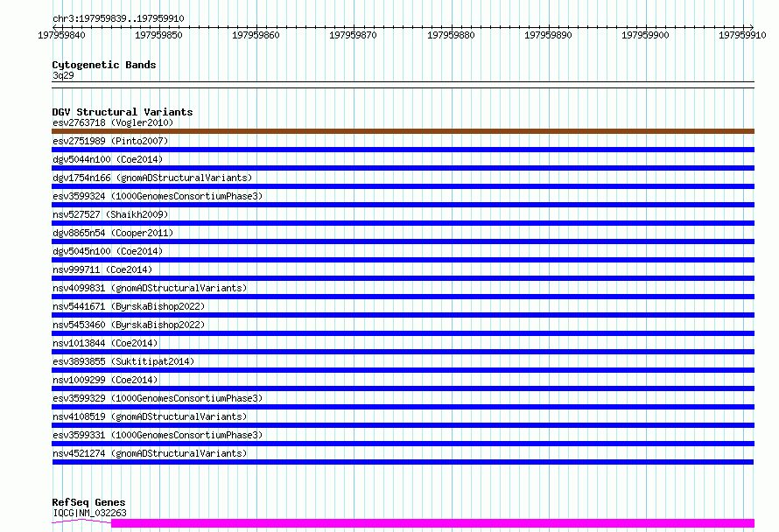Click the blue bar under esv3893855
The image size is (779, 532).
point(403,370)
